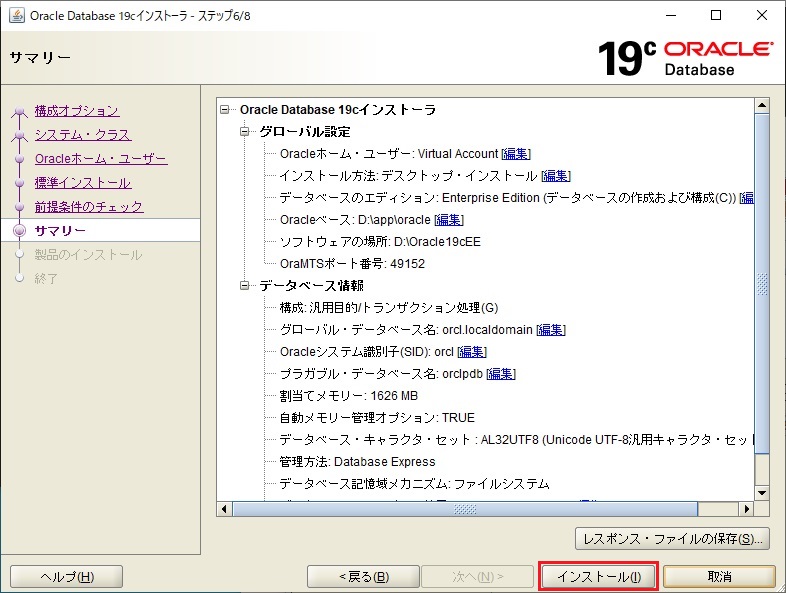Screen dimensions: 786x593
Task: Edit the グローバル・データベース名 orcl.localdomain
Action: coord(551,330)
